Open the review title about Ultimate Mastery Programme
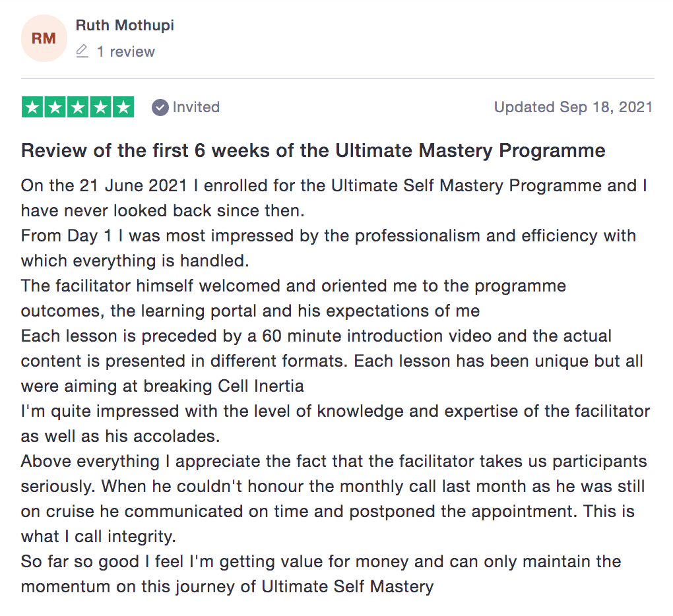Screen dimensions: 673x616 click(x=313, y=150)
